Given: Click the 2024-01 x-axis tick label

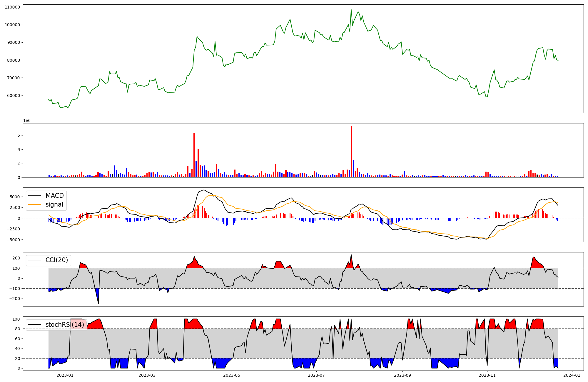Looking at the screenshot, I should coord(572,375).
